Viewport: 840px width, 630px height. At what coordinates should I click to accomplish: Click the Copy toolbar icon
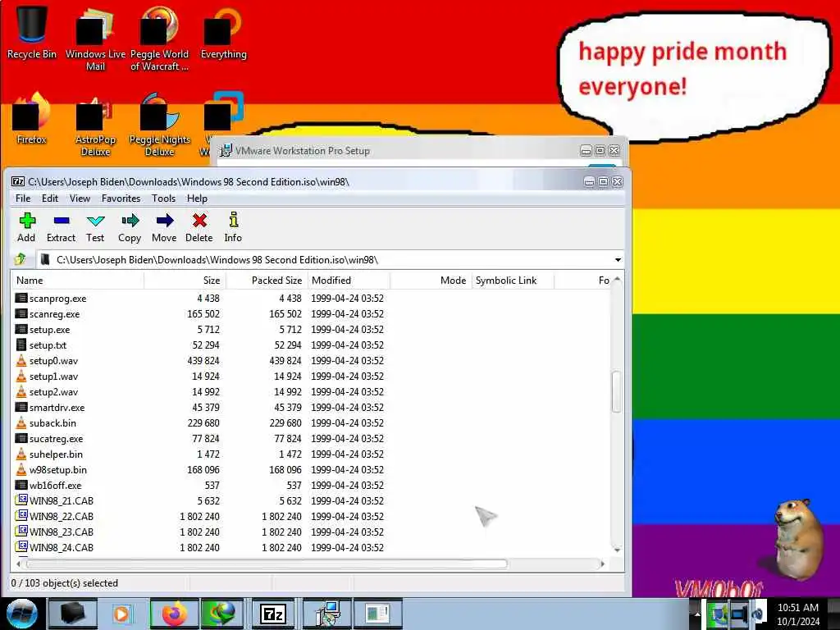tap(130, 221)
